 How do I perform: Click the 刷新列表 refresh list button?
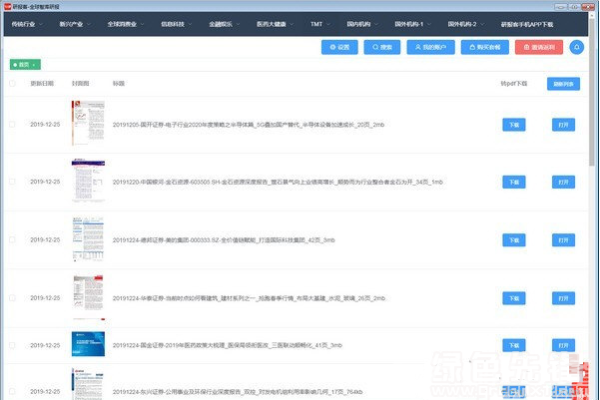563,84
